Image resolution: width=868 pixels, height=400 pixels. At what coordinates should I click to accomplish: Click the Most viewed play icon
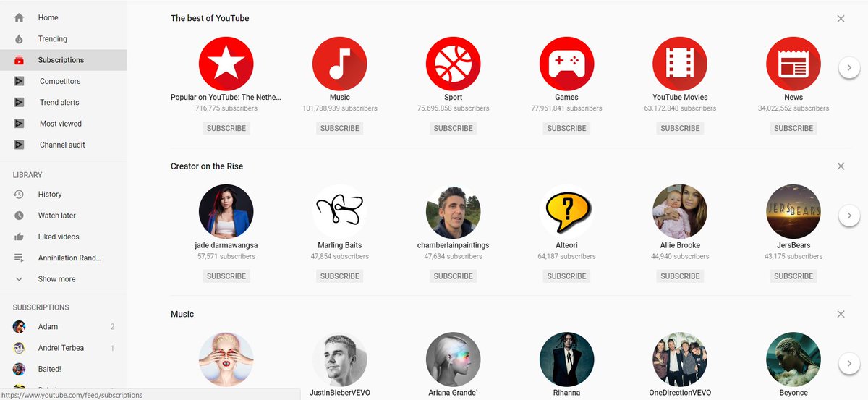[x=20, y=124]
